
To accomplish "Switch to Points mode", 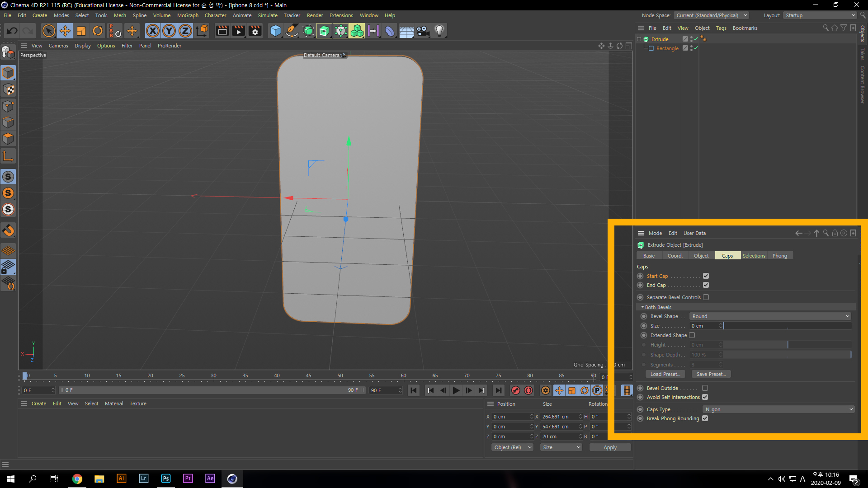I will point(8,106).
